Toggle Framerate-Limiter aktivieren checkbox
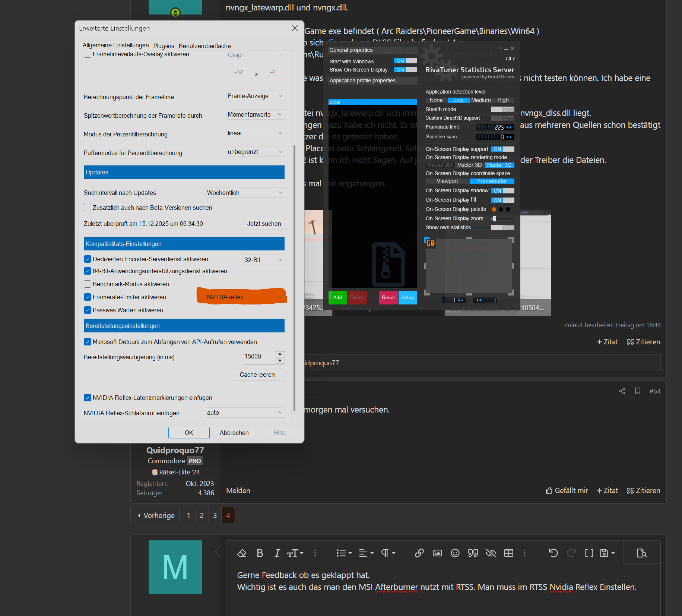This screenshot has width=682, height=616. pos(88,297)
